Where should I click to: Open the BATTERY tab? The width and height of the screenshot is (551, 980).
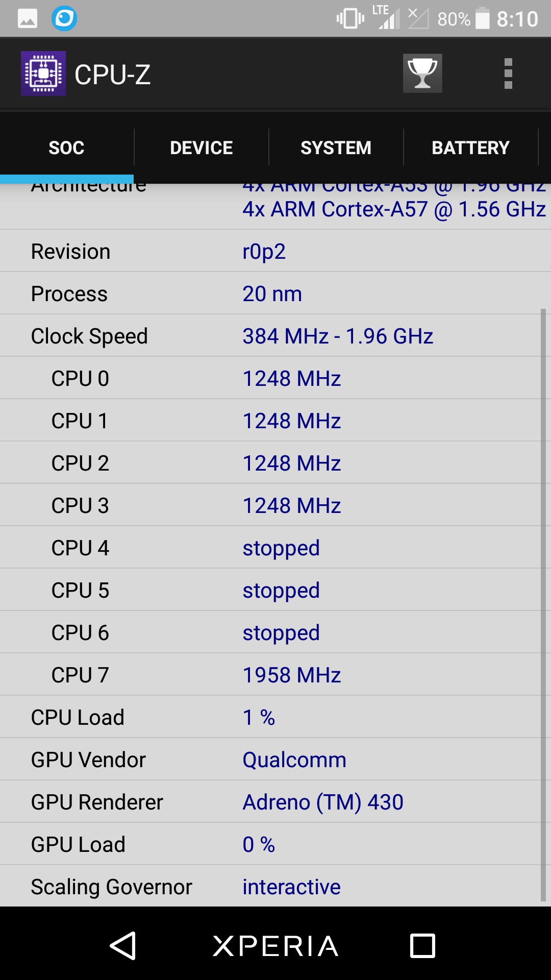[471, 148]
